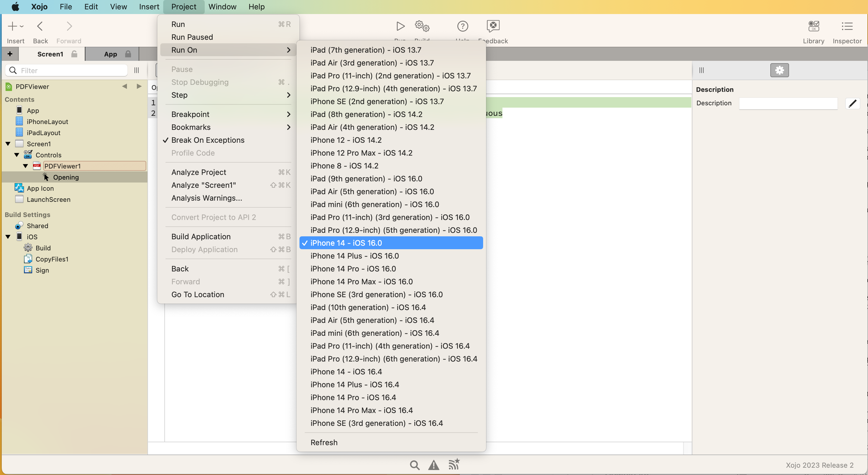Click the navigator column resize handle
Image resolution: width=868 pixels, height=475 pixels.
[137, 70]
